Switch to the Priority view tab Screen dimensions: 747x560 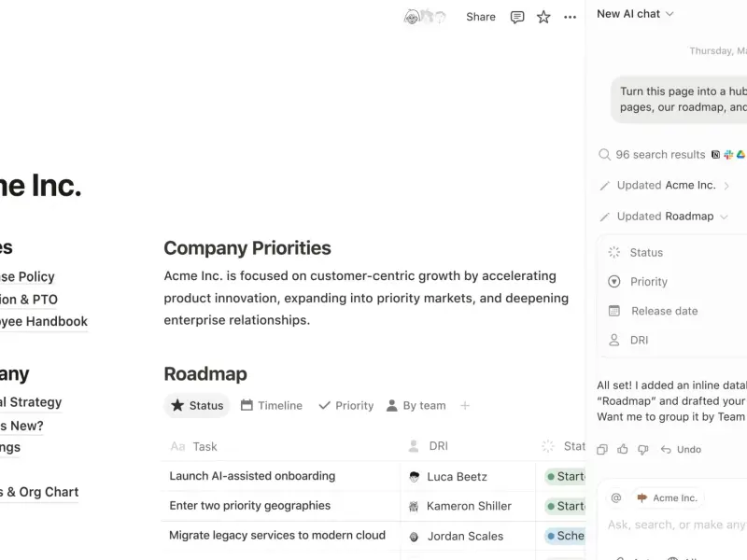pyautogui.click(x=345, y=405)
